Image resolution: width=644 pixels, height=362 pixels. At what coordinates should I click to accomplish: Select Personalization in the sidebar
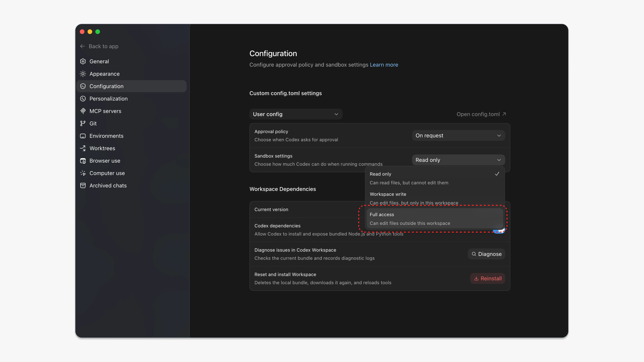point(131,99)
